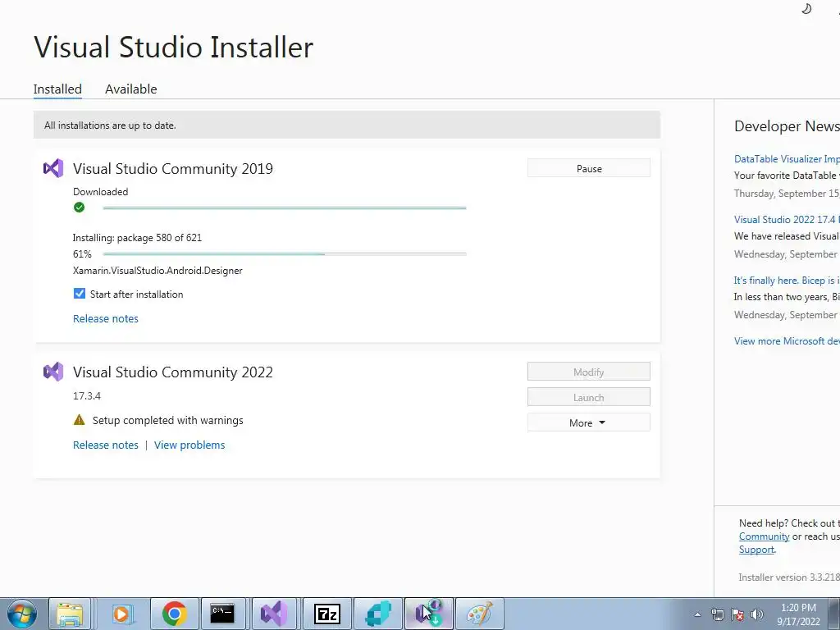Open Paint from the taskbar
The image size is (840, 630).
coord(479,614)
